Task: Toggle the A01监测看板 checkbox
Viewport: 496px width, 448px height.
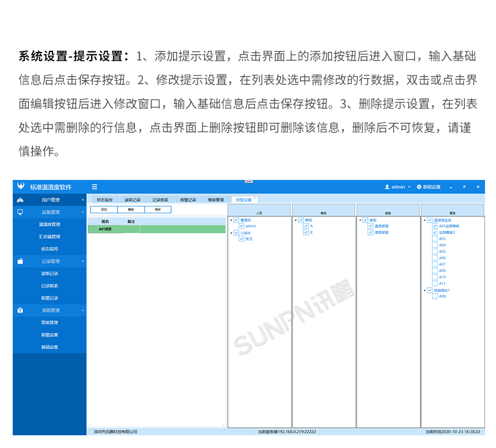Action: tap(435, 226)
